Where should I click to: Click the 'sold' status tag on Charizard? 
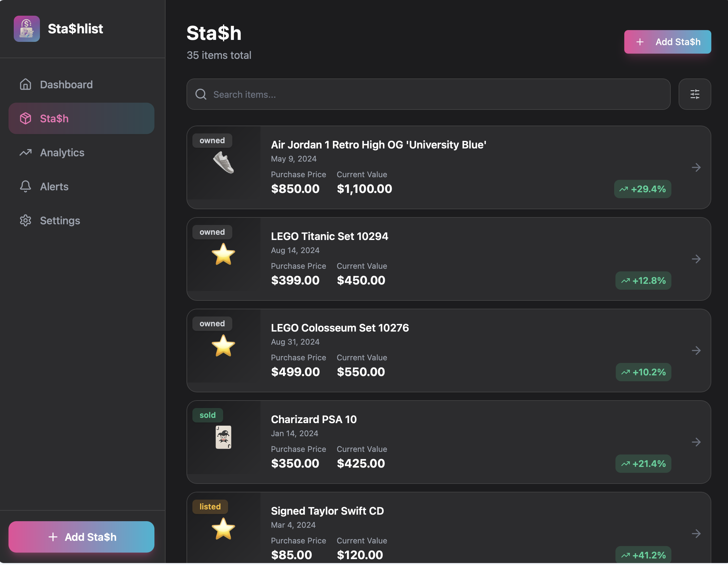(x=207, y=415)
